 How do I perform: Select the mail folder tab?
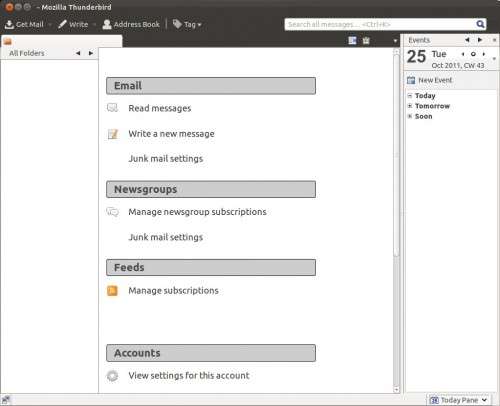point(62,41)
